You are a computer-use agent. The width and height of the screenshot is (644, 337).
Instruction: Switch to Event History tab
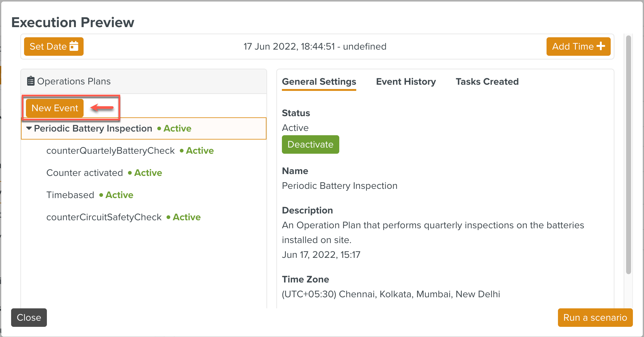406,82
